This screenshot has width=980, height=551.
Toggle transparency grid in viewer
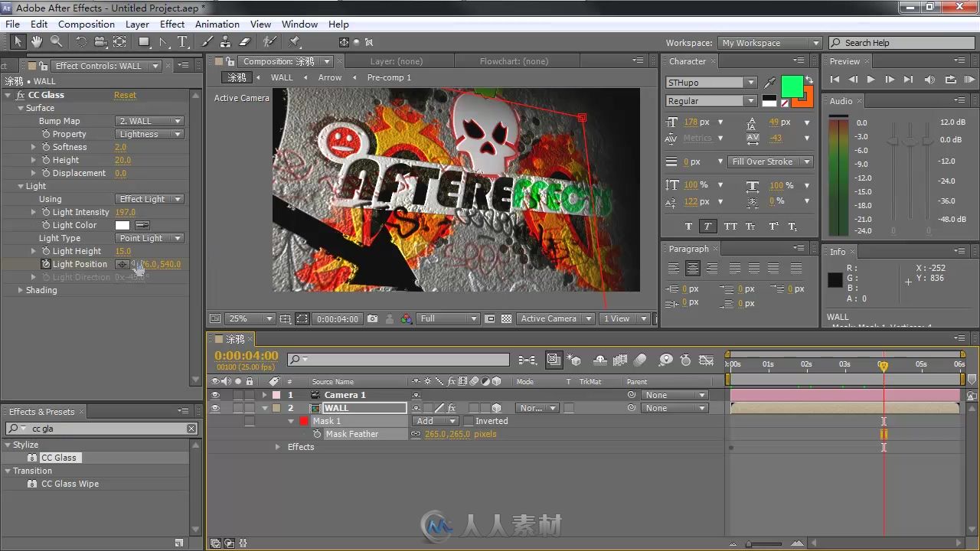pyautogui.click(x=506, y=318)
